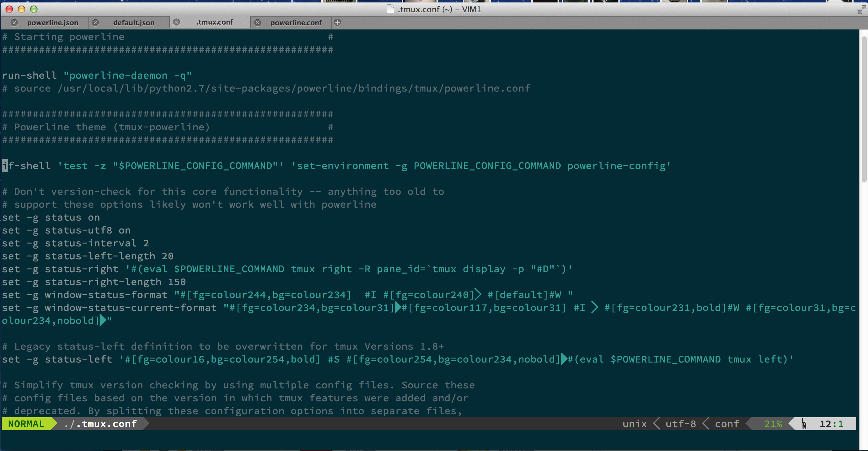The image size is (868, 451).
Task: Close the default.json tab
Action: (95, 22)
